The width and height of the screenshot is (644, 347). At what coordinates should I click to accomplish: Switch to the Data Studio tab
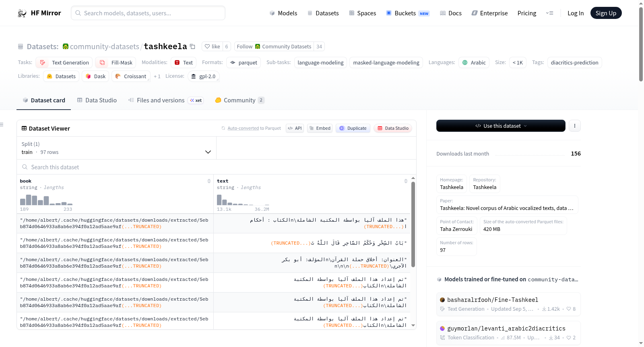[x=97, y=100]
